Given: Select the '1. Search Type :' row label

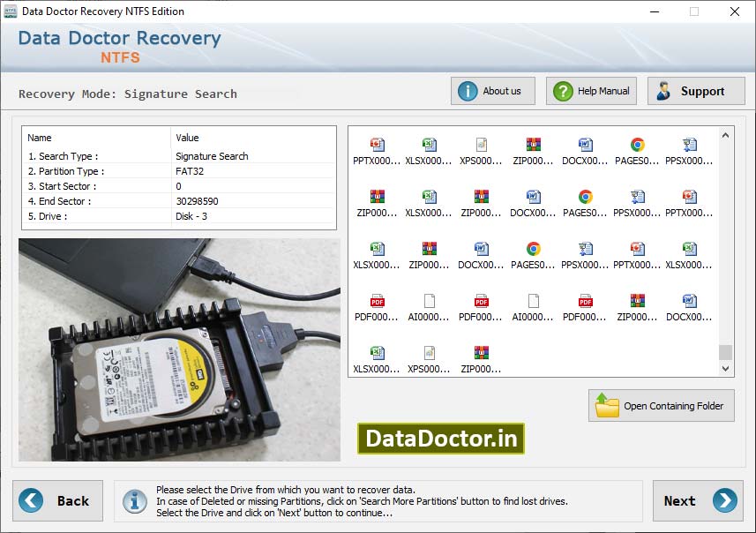Looking at the screenshot, I should (64, 156).
